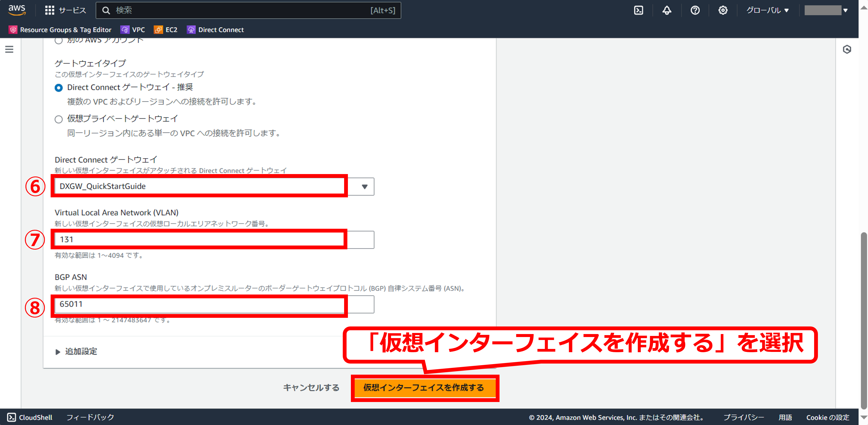Open the CloudShell terminal icon in header
Viewport: 868px width, 425px height.
coord(638,10)
